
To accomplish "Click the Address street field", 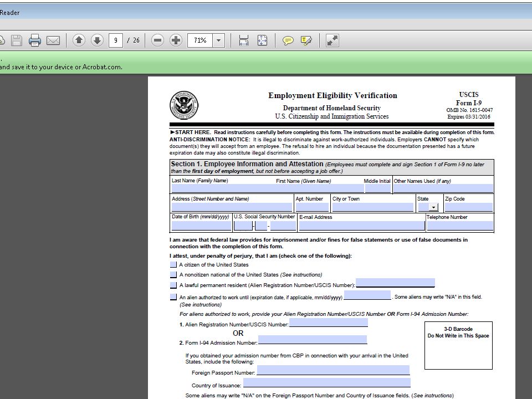I will 232,207.
